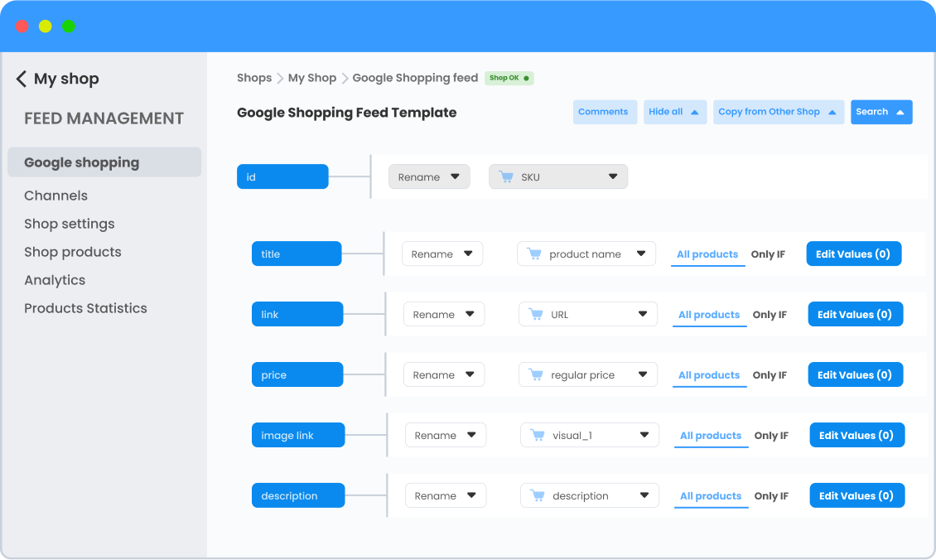Click the FEED MANAGEMENT heading
Viewport: 936px width, 560px height.
click(x=104, y=118)
